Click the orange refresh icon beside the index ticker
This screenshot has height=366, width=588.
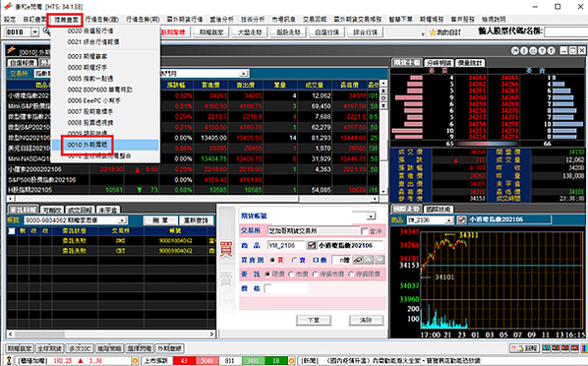[135, 361]
